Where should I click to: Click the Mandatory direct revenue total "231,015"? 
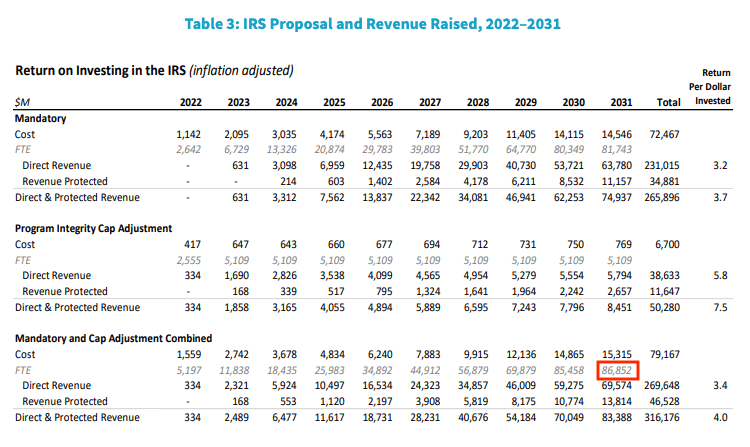coord(662,165)
